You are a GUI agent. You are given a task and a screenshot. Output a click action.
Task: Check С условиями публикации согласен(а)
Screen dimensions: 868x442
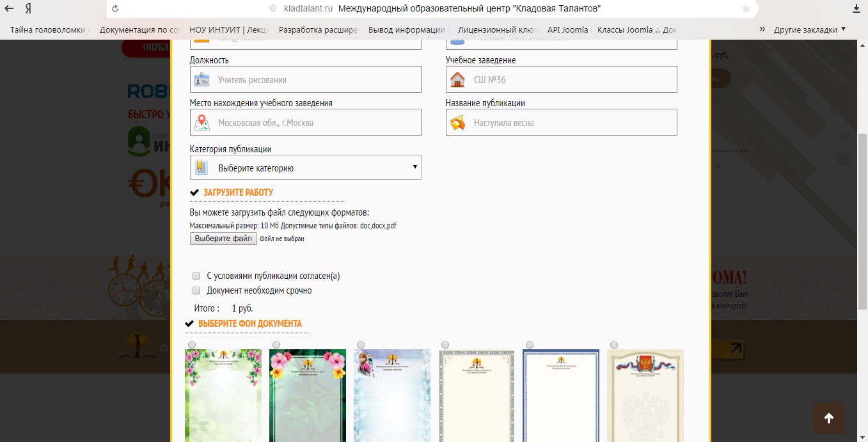tap(196, 276)
